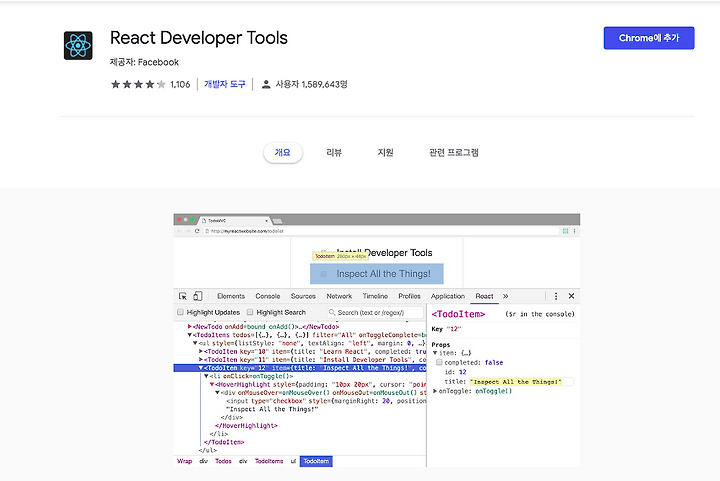This screenshot has height=481, width=720.
Task: Expand the onToggle prop triangle
Action: click(x=435, y=392)
